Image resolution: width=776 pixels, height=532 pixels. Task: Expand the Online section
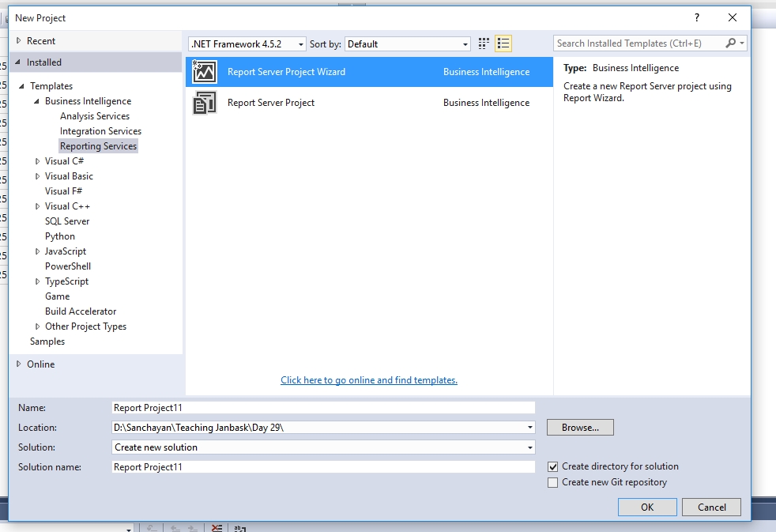(19, 364)
